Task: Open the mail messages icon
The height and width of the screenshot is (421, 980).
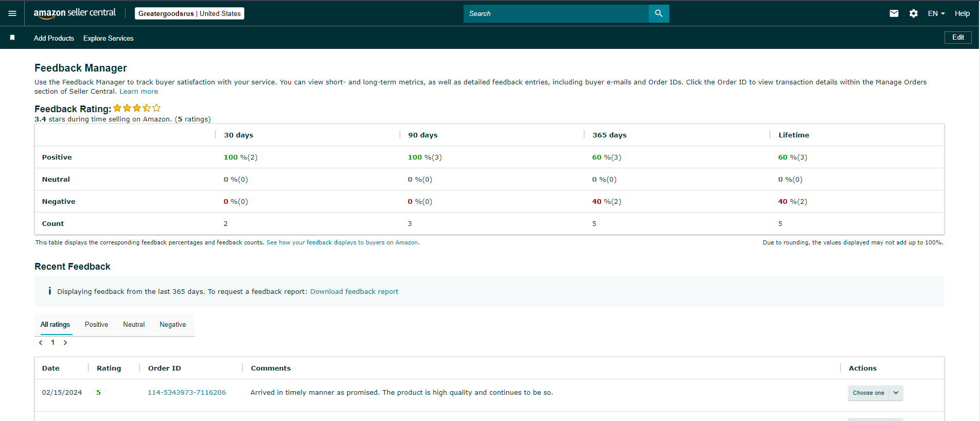Action: coord(894,13)
